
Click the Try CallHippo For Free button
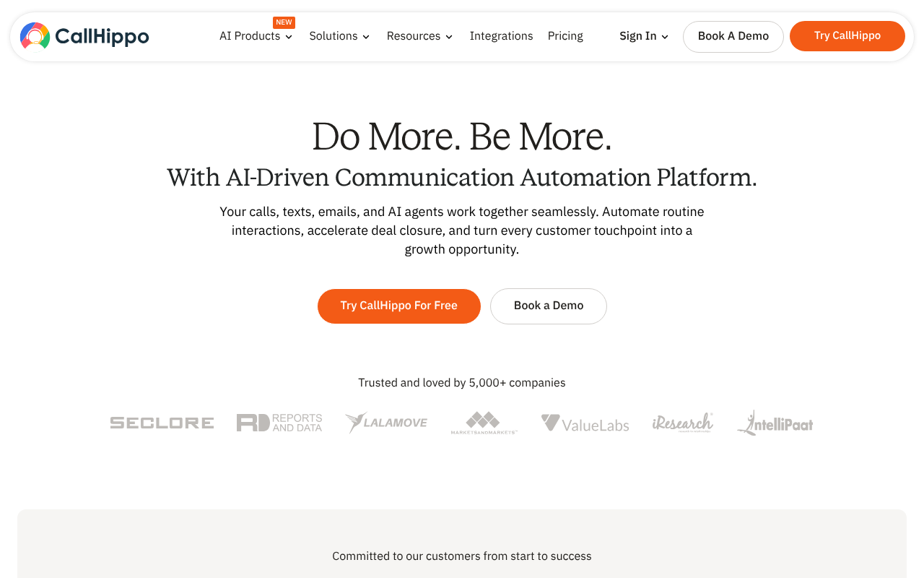point(398,306)
